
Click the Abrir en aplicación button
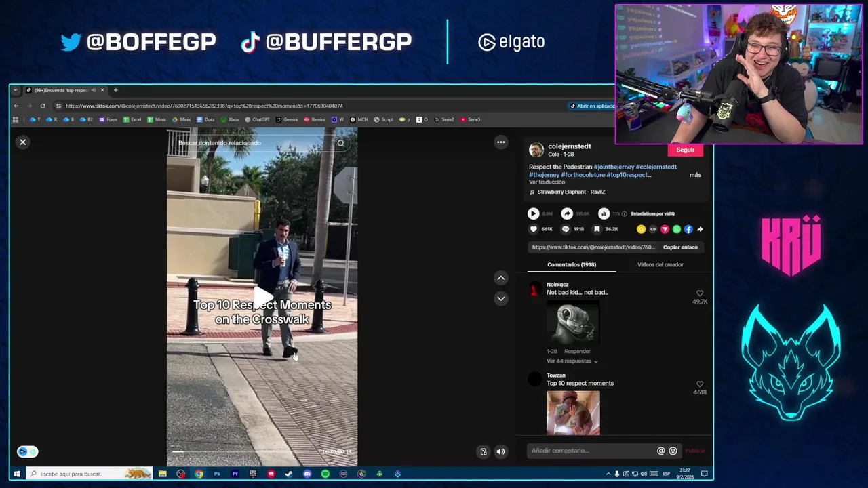(592, 106)
